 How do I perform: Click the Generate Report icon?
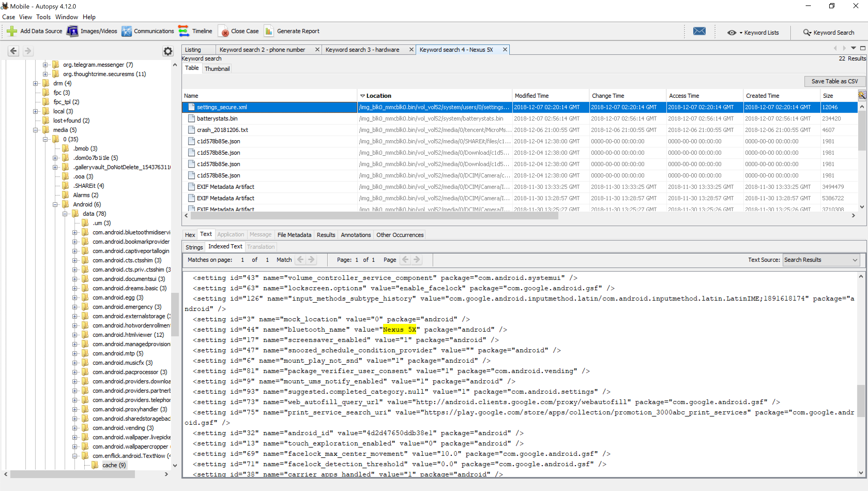pyautogui.click(x=269, y=31)
